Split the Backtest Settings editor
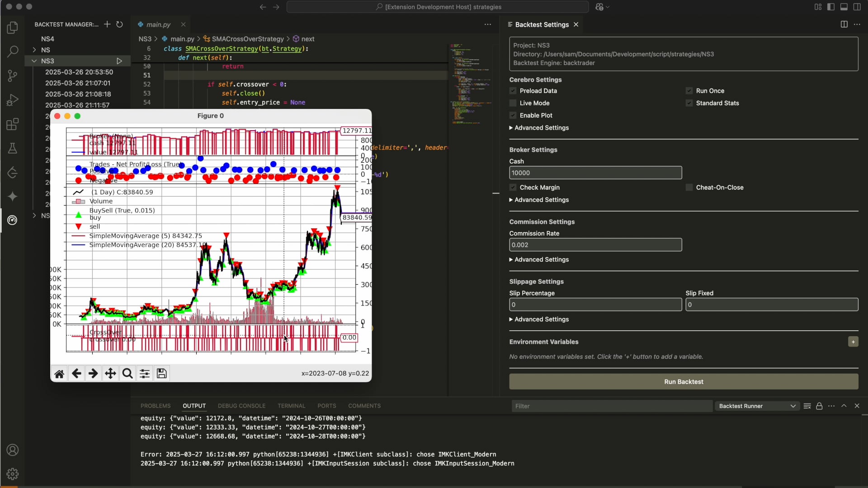The image size is (868, 488). click(844, 24)
